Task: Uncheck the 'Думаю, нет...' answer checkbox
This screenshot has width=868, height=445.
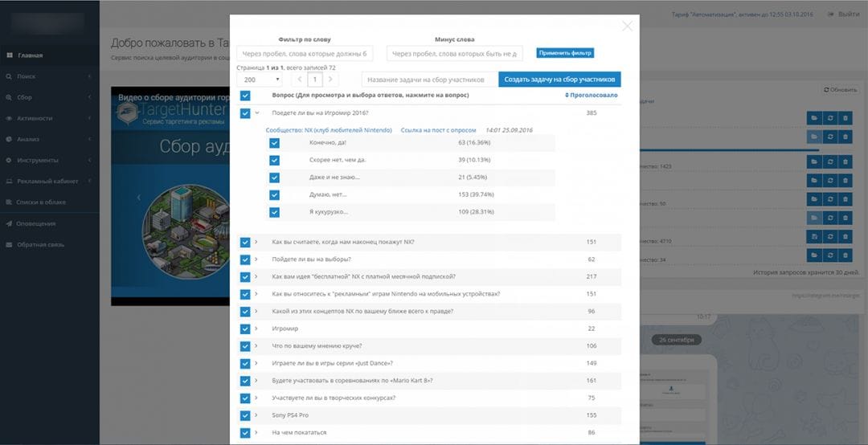Action: (x=274, y=195)
